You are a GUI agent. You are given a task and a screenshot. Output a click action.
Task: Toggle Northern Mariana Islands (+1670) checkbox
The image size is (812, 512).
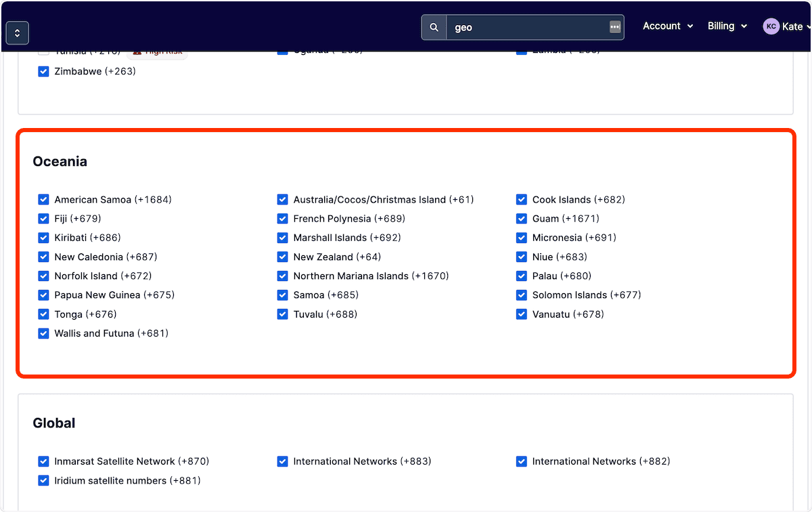pyautogui.click(x=283, y=276)
